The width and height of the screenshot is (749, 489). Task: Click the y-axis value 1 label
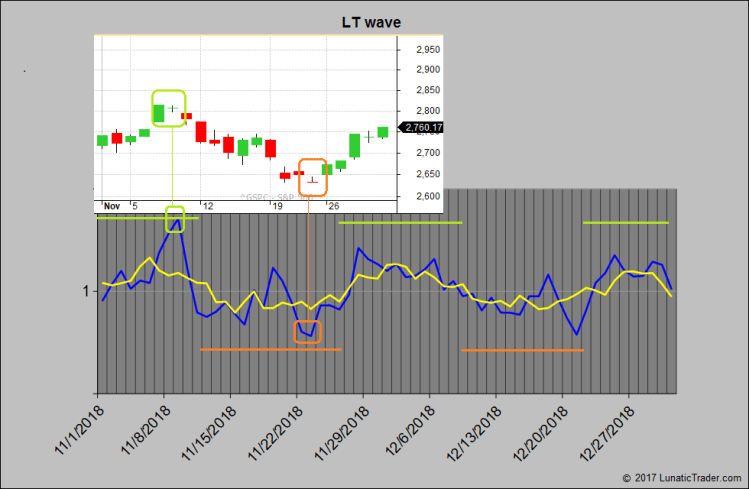point(87,291)
